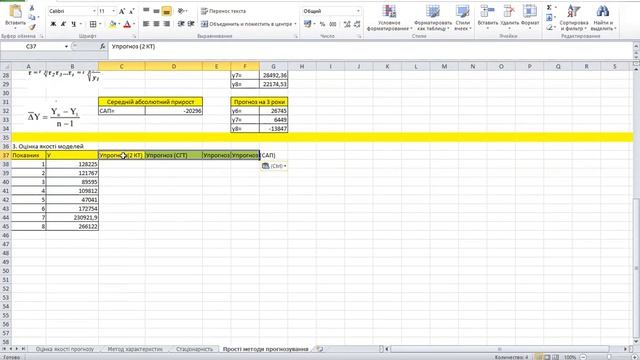Image resolution: width=640 pixels, height=360 pixels.
Task: Click the Copy icon in clipboard group
Action: point(32,17)
